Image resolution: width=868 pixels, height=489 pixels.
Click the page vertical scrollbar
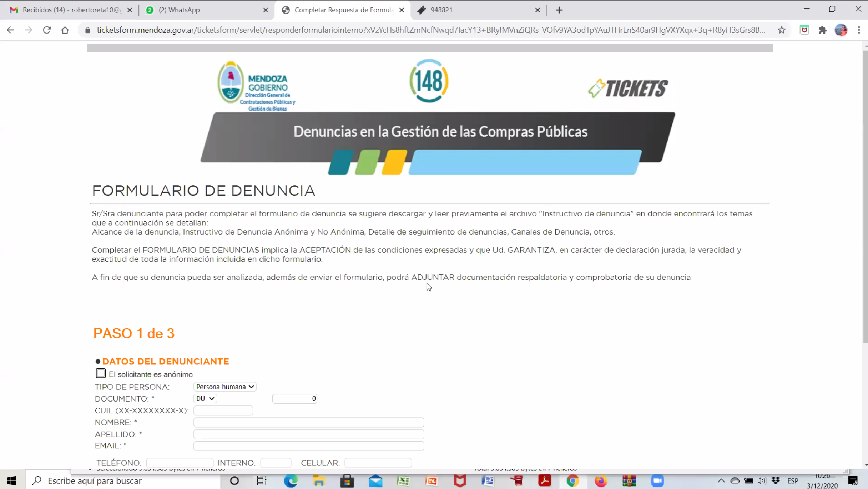click(865, 196)
